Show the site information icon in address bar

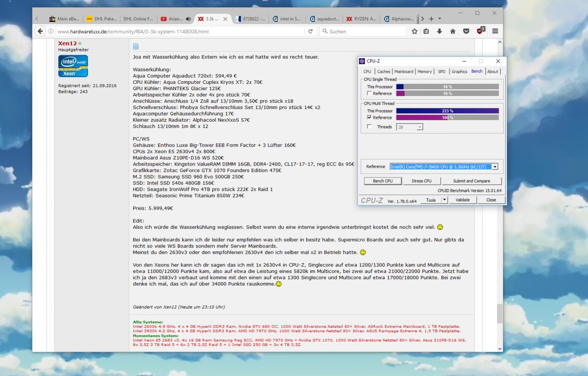[x=51, y=32]
